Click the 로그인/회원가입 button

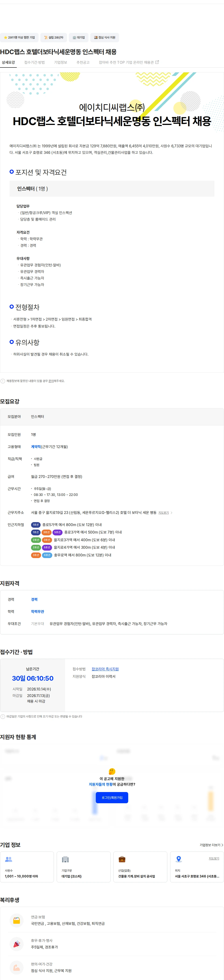(112, 797)
